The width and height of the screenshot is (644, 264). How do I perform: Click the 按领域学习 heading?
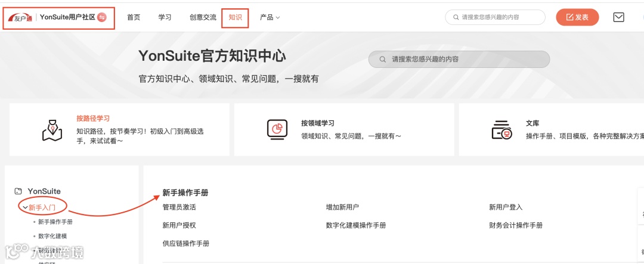click(x=317, y=123)
